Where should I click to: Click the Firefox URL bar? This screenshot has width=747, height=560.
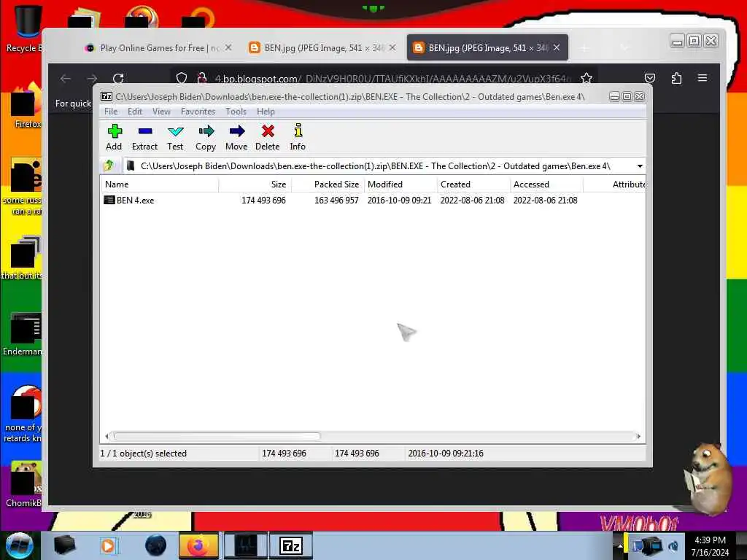coord(386,78)
